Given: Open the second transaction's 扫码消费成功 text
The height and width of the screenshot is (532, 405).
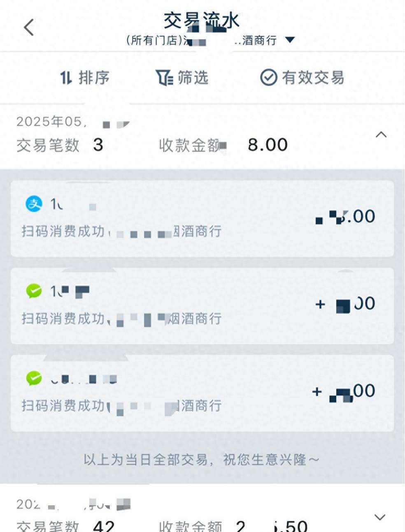Looking at the screenshot, I should pyautogui.click(x=63, y=319).
